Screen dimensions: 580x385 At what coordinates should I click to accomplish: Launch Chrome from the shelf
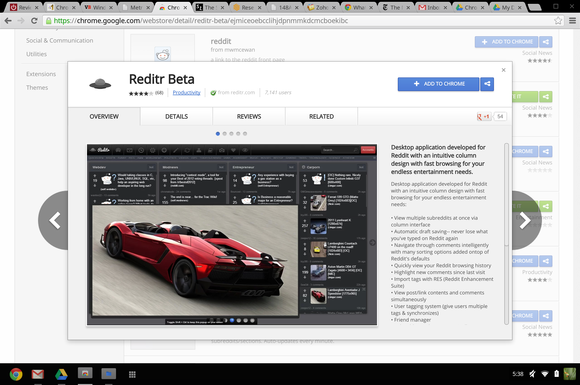click(x=16, y=374)
